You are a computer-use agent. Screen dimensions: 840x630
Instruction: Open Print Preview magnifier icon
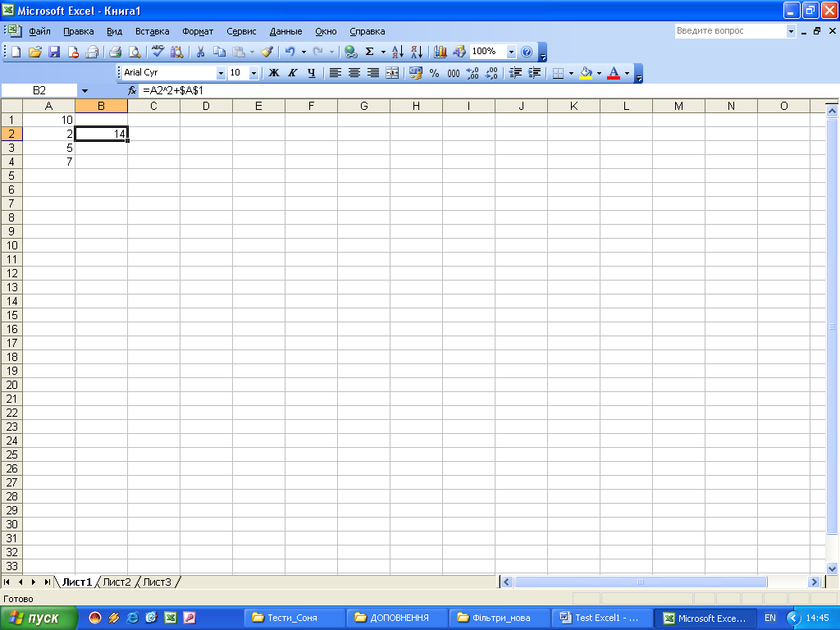pyautogui.click(x=135, y=52)
